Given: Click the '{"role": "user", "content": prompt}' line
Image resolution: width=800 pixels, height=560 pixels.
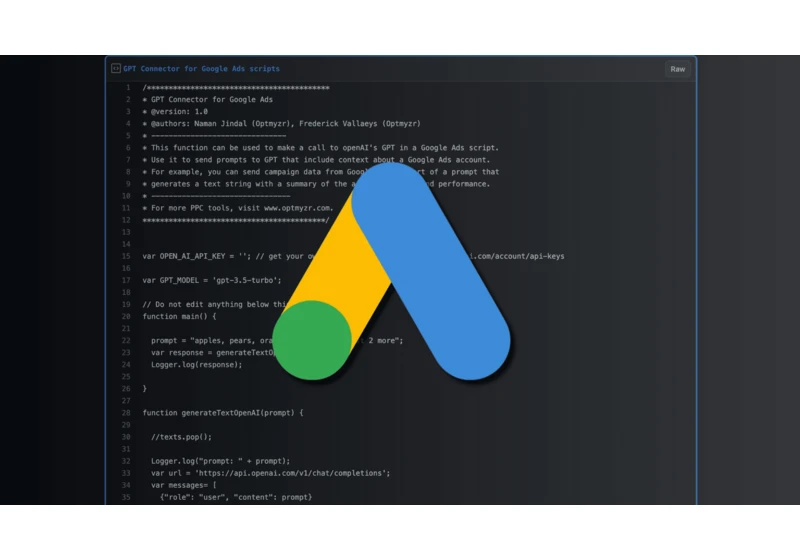Looking at the screenshot, I should click(236, 497).
